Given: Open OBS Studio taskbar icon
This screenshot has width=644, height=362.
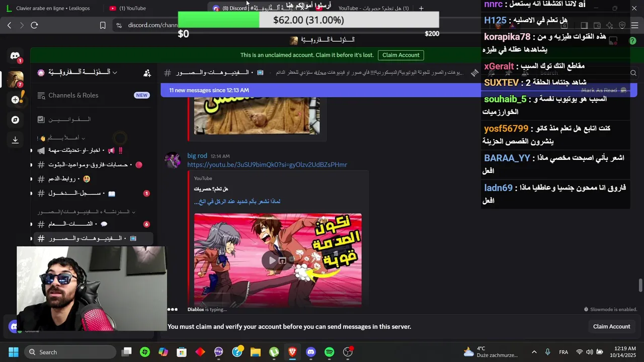Looking at the screenshot, I should click(x=348, y=352).
